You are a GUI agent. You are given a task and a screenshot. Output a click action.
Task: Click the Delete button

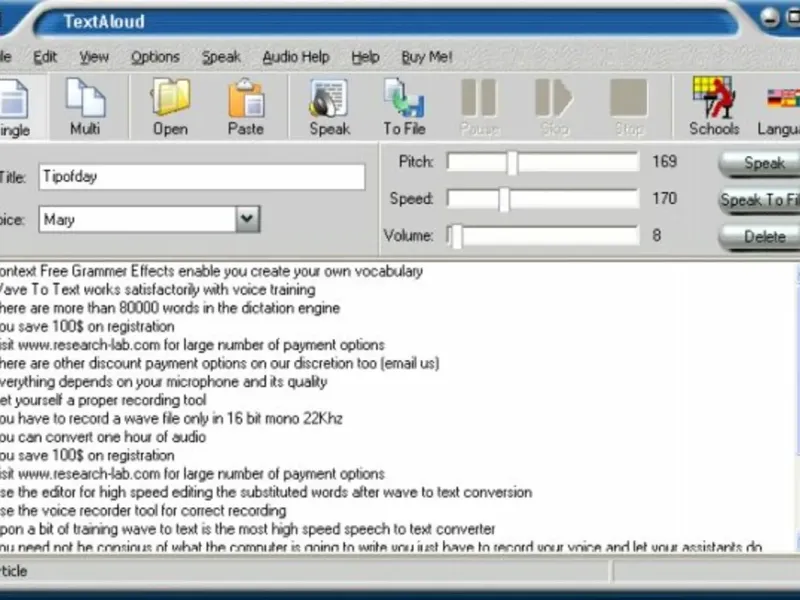760,237
